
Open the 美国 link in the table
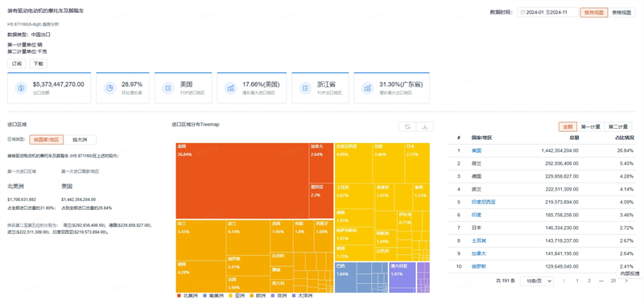(476, 150)
